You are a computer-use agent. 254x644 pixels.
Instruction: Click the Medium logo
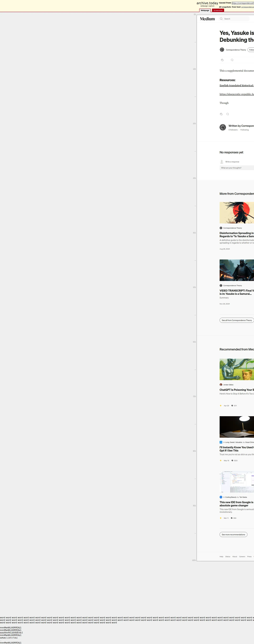pos(207,19)
